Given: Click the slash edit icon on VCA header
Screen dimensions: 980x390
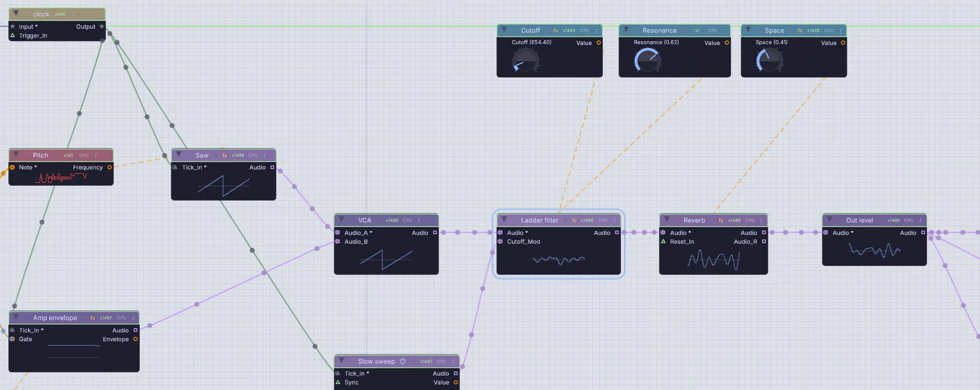Looking at the screenshot, I should tap(419, 220).
